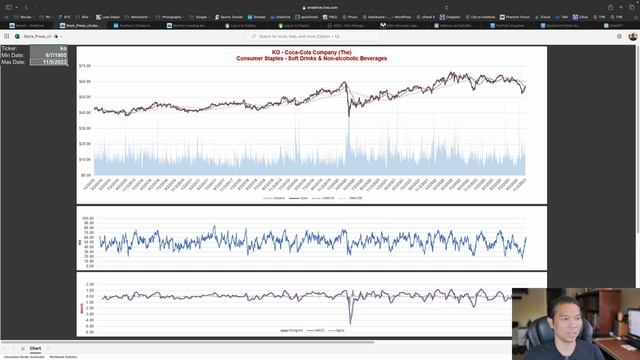Click the Histogram legend entry in MACD chart

291,330
